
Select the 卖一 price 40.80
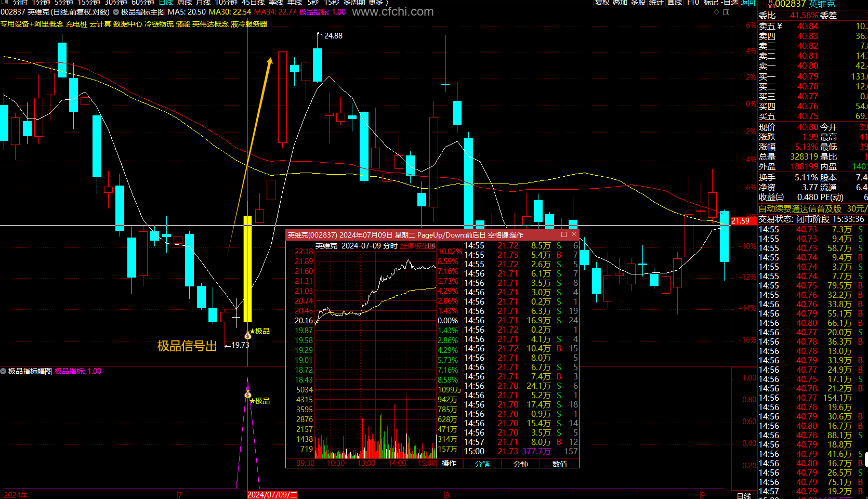click(808, 65)
